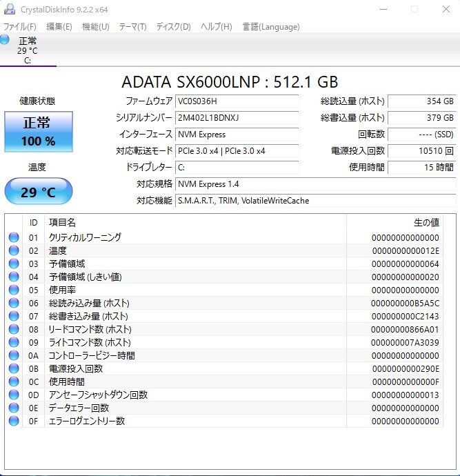The image size is (460, 476).
Task: Click the status orb next to 使用率
Action: click(14, 290)
